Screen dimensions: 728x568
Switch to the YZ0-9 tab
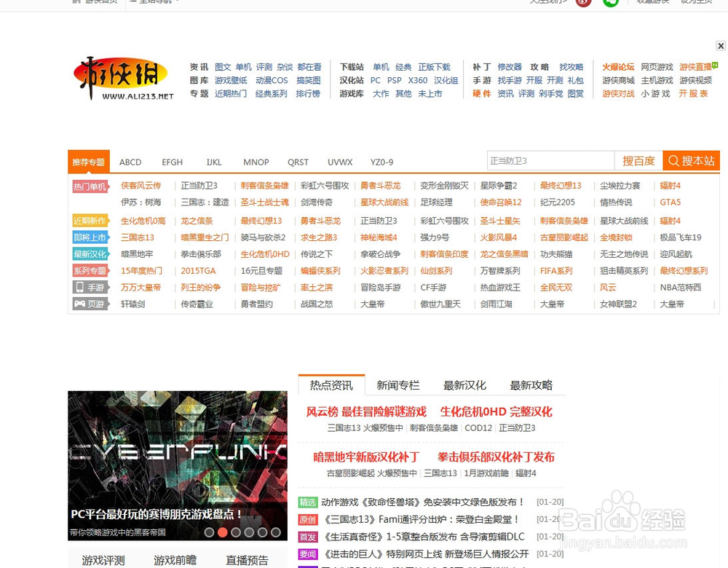click(381, 162)
